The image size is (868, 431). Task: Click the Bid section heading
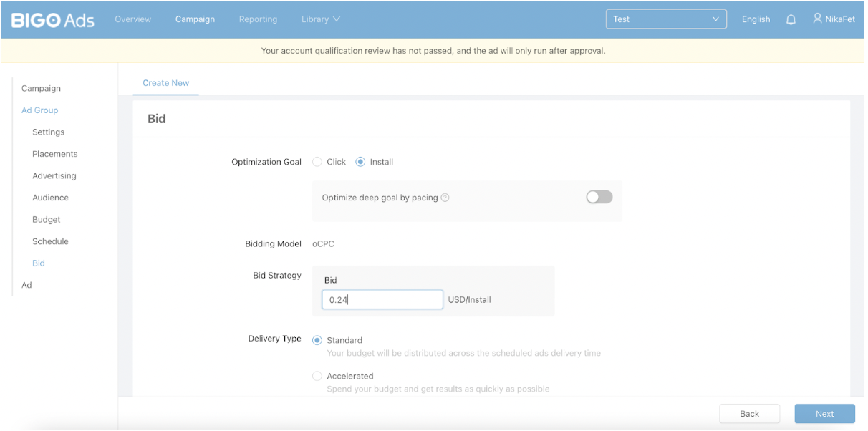[x=156, y=119]
